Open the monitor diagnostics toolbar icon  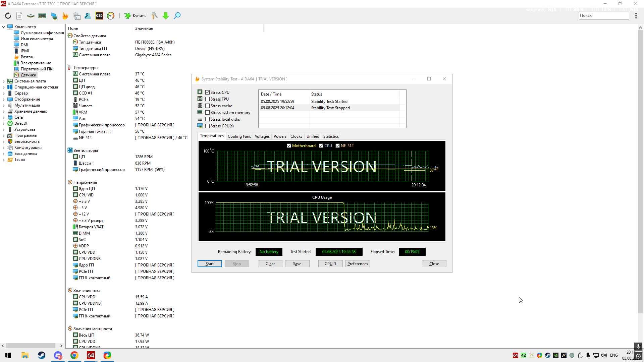coord(54,16)
